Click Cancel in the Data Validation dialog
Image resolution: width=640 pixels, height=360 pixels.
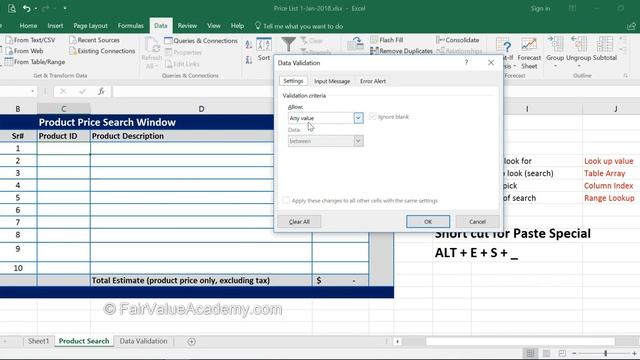(x=477, y=222)
